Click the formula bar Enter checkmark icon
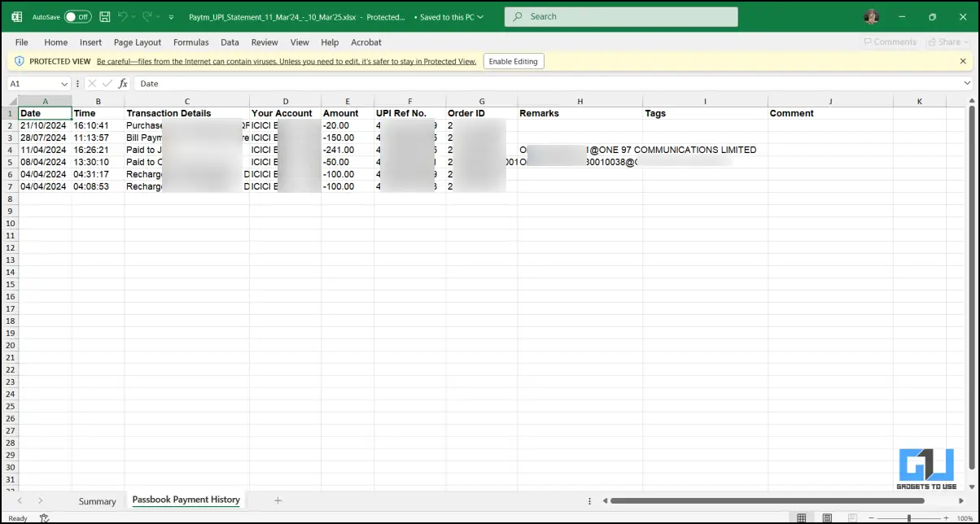This screenshot has height=524, width=980. point(107,84)
